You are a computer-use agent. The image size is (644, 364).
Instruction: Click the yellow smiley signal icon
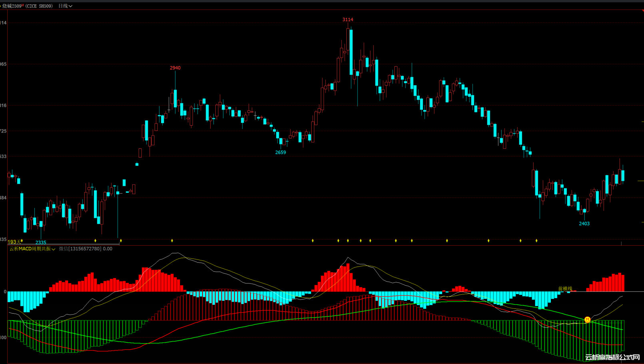587,320
